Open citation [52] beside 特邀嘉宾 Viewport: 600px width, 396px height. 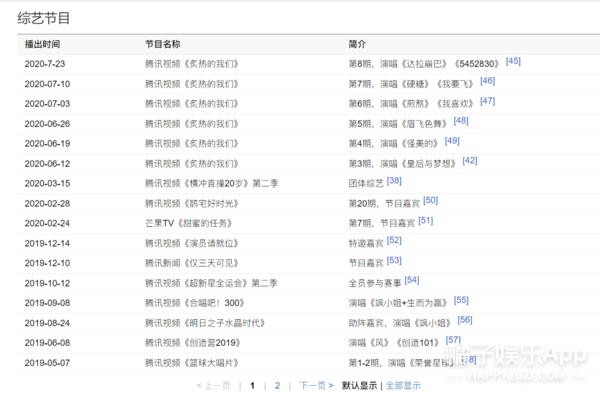pyautogui.click(x=394, y=240)
